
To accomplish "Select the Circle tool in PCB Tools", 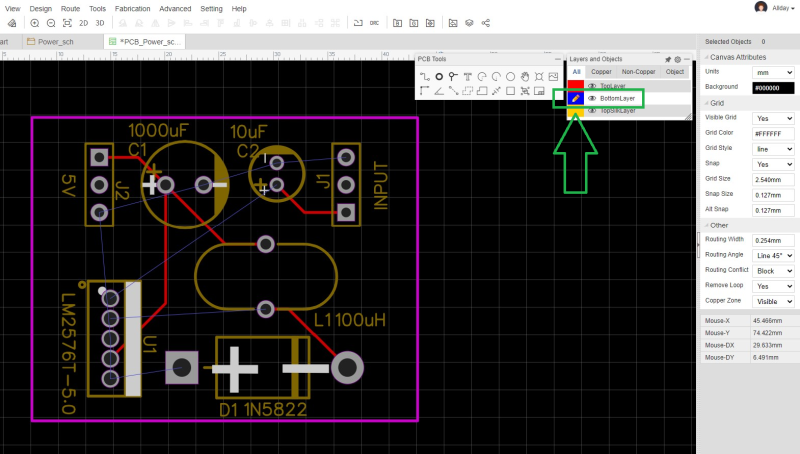I will pos(510,77).
